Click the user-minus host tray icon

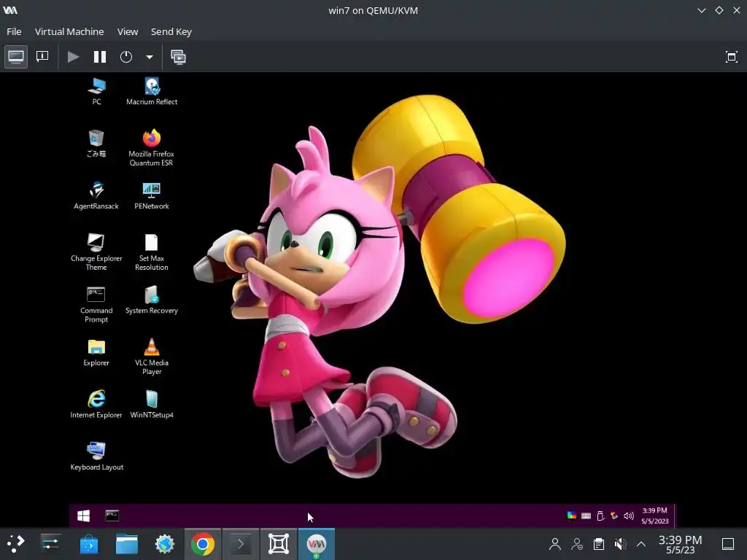click(x=577, y=544)
